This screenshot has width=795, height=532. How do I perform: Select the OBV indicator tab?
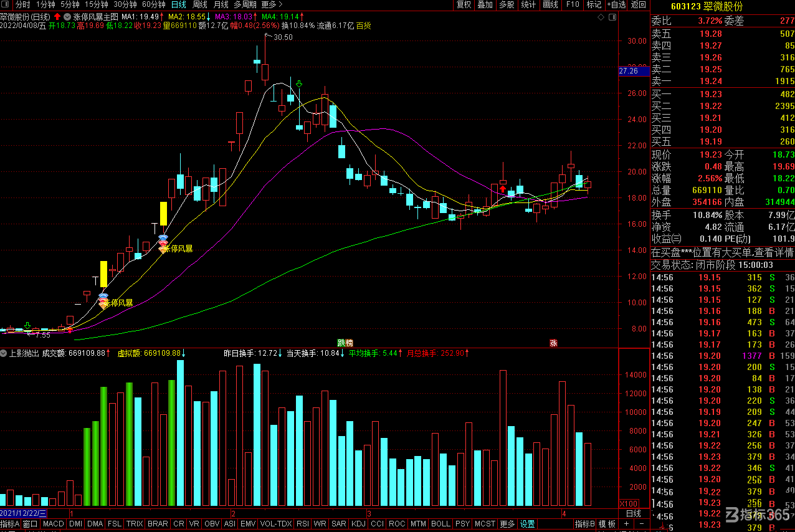(x=212, y=524)
